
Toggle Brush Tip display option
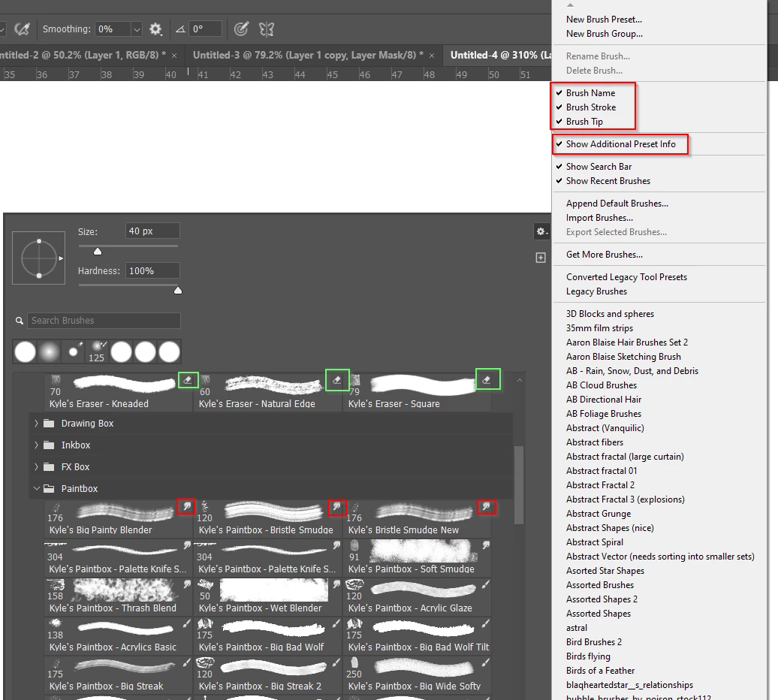coord(584,122)
